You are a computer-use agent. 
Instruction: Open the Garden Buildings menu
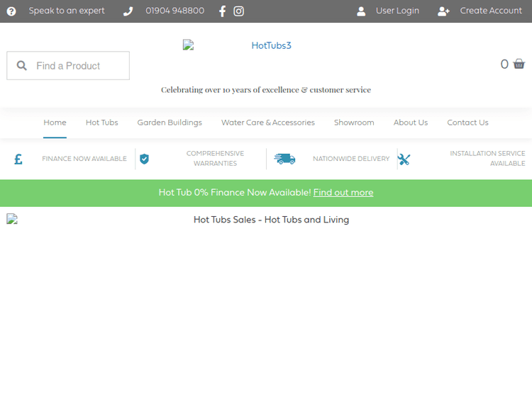coord(170,123)
